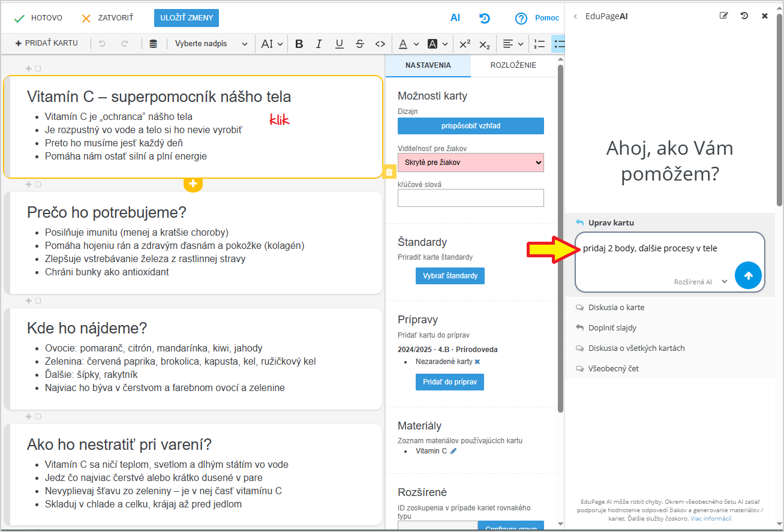Screen dimensions: 784x532
Task: Toggle bold text formatting
Action: click(299, 44)
